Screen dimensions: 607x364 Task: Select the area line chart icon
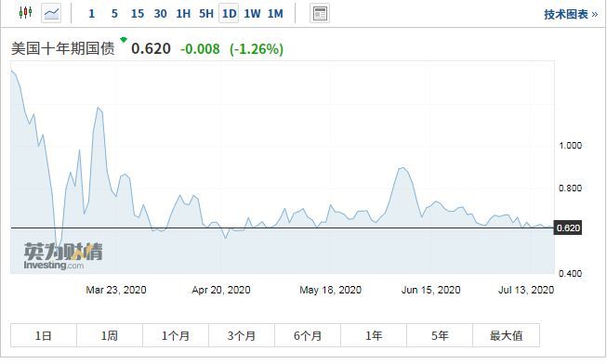tap(51, 13)
